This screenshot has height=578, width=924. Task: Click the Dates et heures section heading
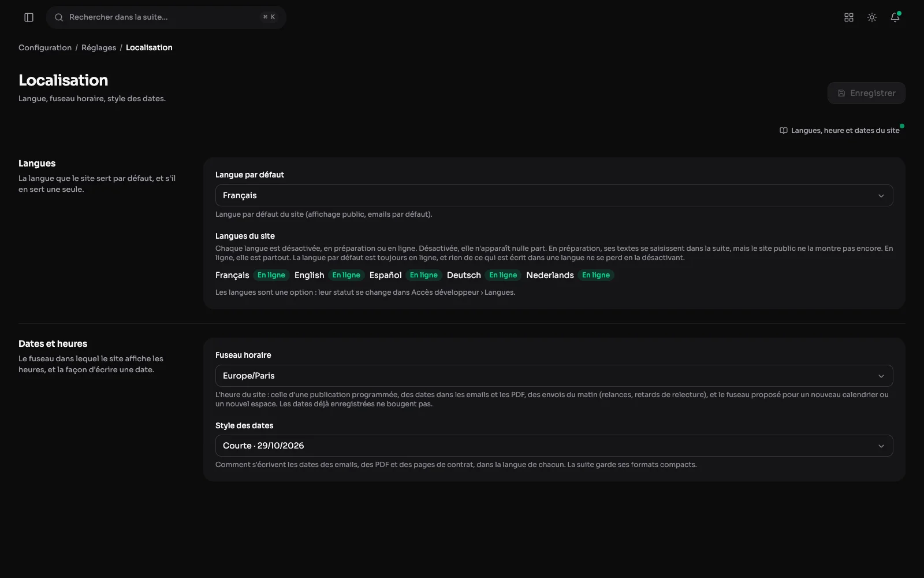[x=53, y=344]
